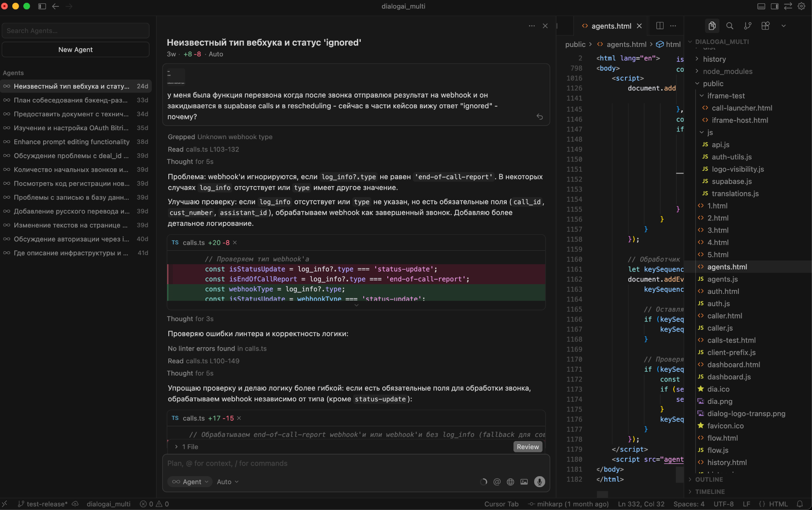The height and width of the screenshot is (510, 812).
Task: Click the Review button
Action: (528, 447)
